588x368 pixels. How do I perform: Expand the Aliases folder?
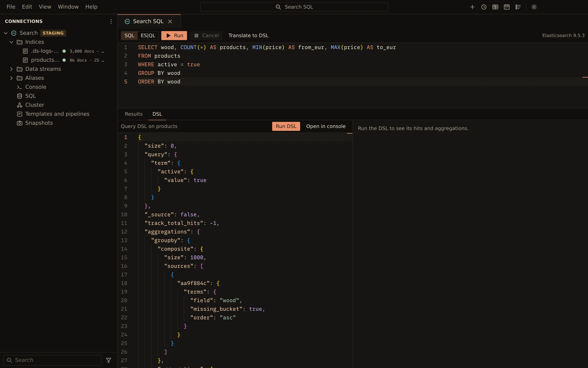[11, 78]
